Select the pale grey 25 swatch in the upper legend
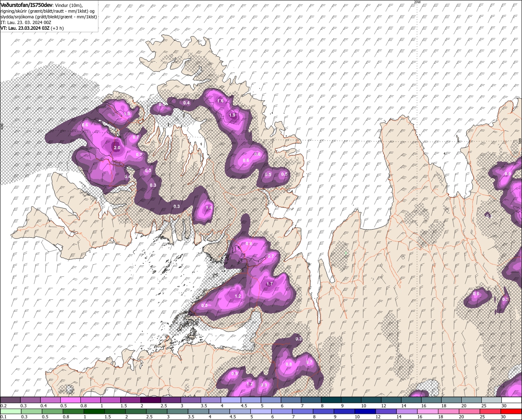 click(x=492, y=400)
